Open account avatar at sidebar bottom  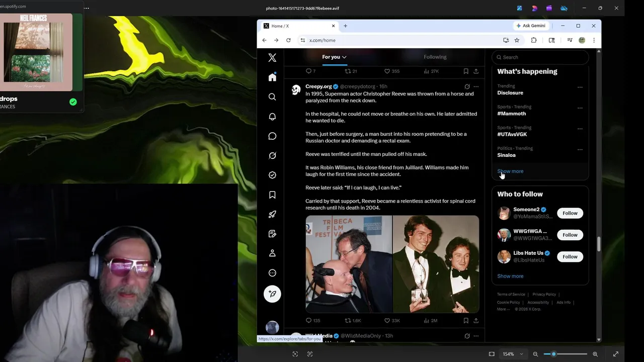point(272,327)
